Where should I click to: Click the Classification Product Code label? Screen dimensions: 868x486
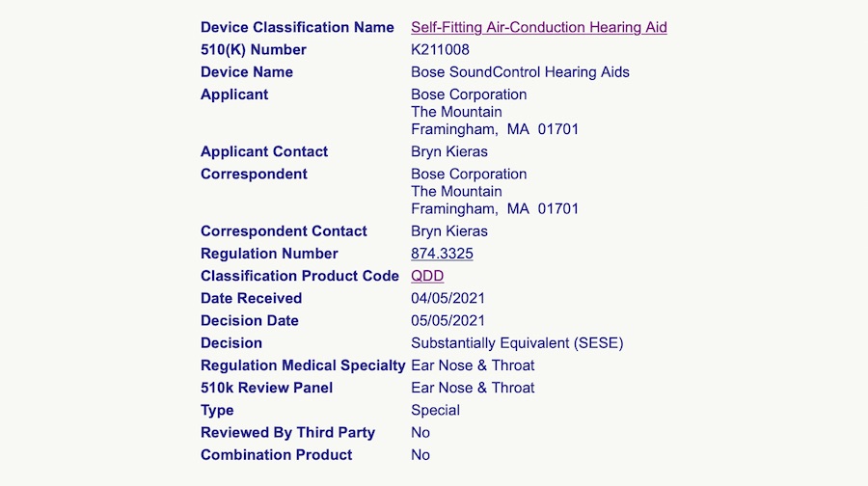point(299,276)
